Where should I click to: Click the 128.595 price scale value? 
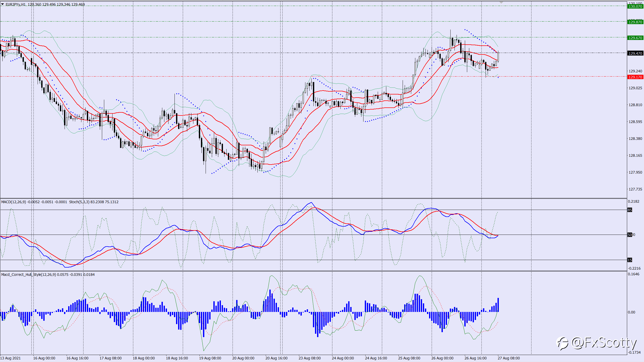[635, 122]
